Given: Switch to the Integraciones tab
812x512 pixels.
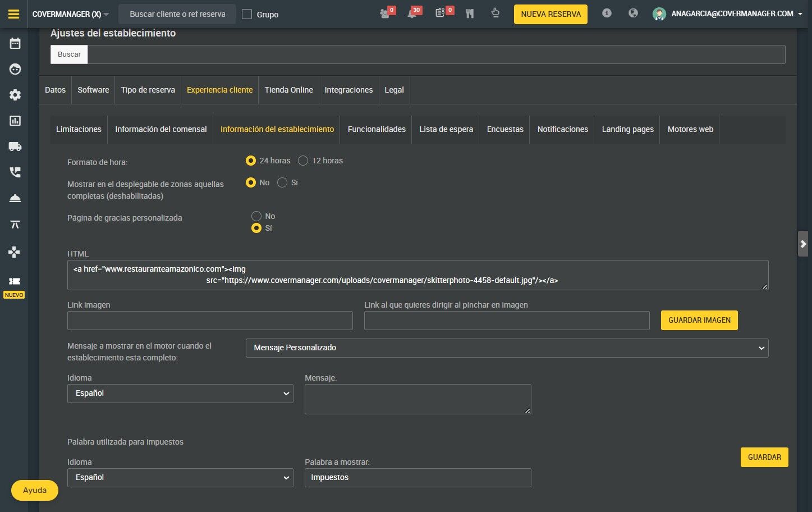Looking at the screenshot, I should click(x=348, y=90).
